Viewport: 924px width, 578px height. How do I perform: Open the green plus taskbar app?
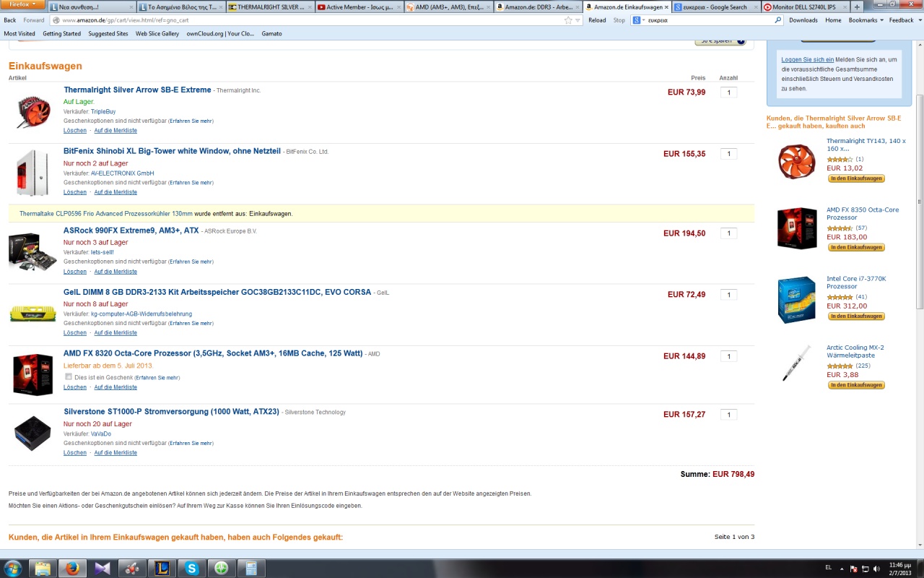tap(222, 568)
